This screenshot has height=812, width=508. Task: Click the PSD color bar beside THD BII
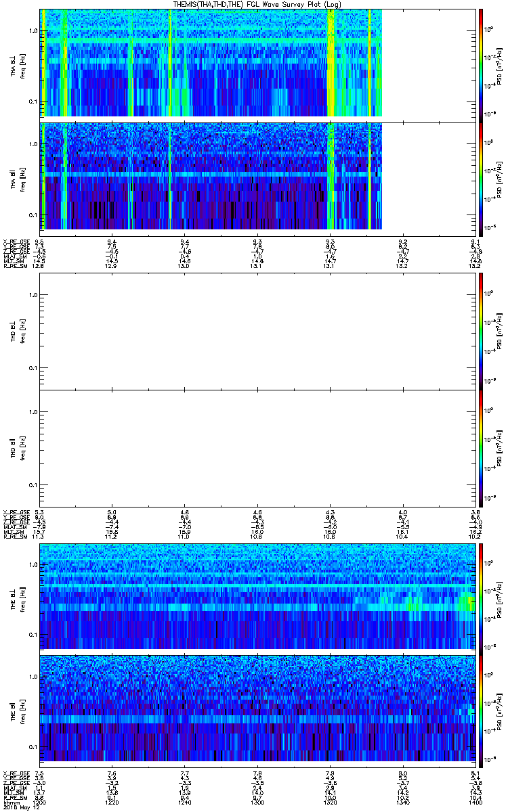click(x=481, y=449)
